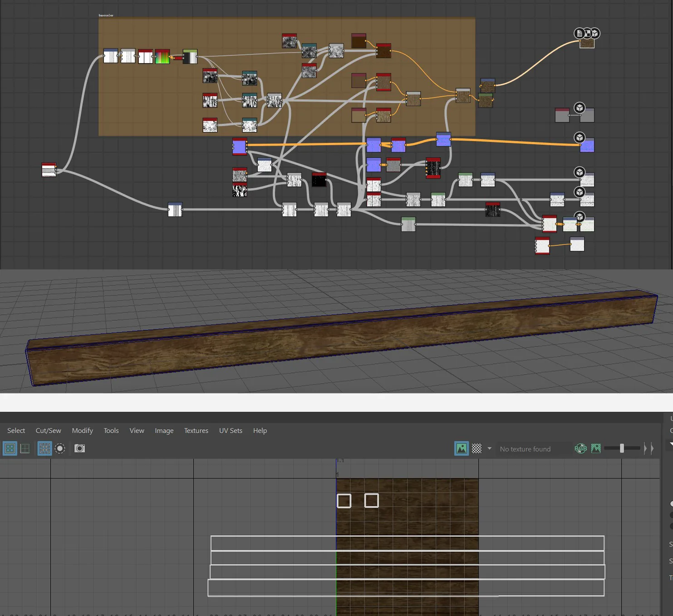Image resolution: width=673 pixels, height=616 pixels.
Task: Select the rainbow gradient node
Action: (162, 56)
